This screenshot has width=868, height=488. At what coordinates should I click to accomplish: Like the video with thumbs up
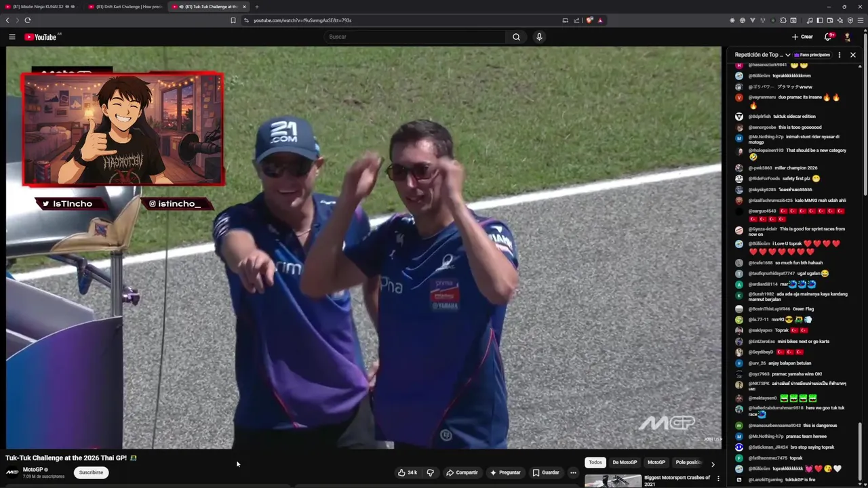click(408, 472)
